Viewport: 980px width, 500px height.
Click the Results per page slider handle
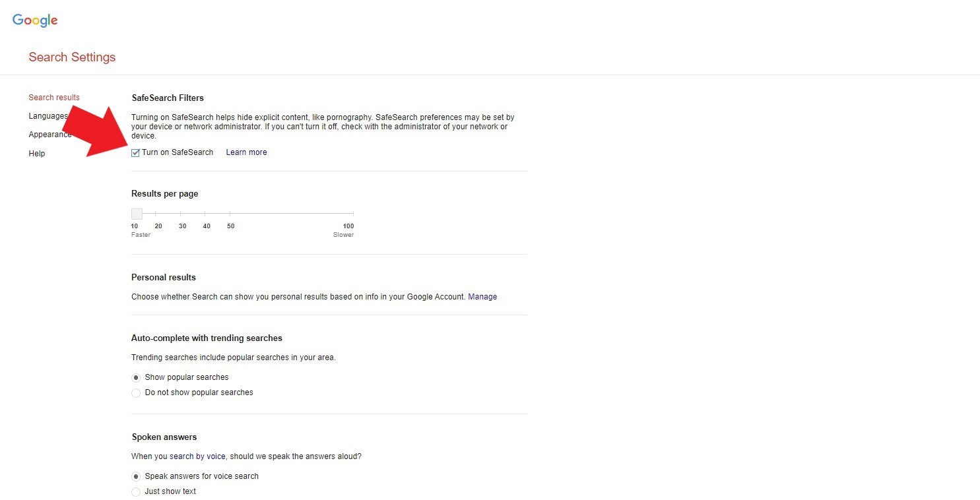coord(137,214)
